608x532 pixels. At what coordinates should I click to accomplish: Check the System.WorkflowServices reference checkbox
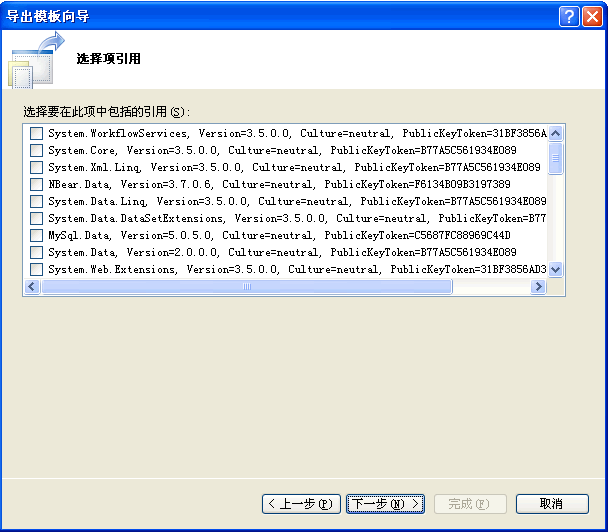tap(36, 133)
